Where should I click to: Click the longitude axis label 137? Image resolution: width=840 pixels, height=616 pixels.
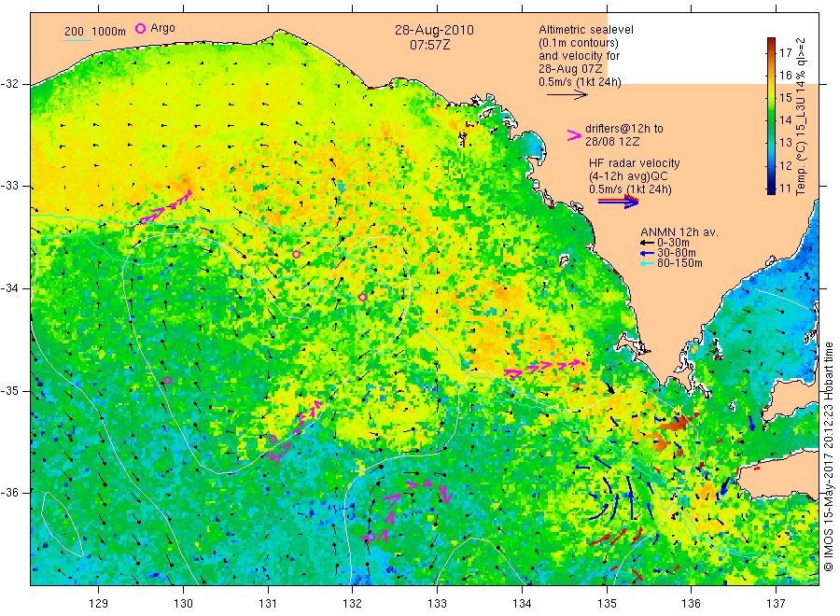click(776, 604)
